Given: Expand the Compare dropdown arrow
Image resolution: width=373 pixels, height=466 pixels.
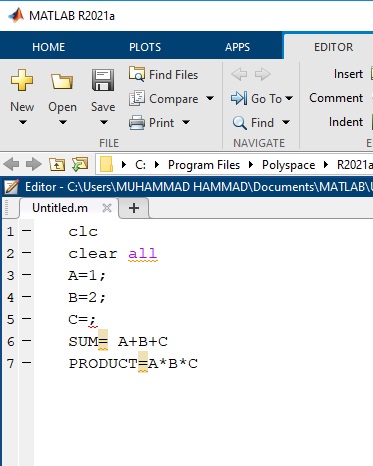Looking at the screenshot, I should [x=210, y=98].
